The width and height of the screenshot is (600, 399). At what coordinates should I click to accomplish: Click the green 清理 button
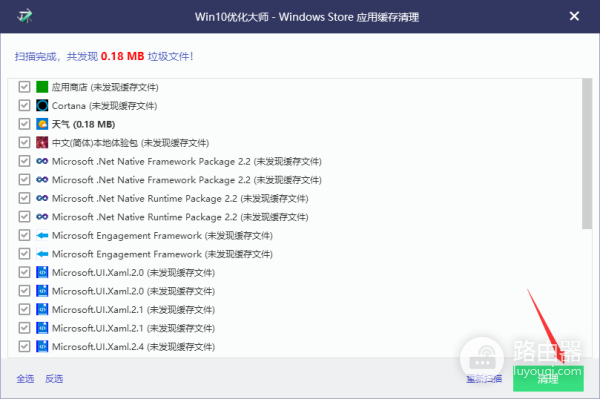click(548, 379)
